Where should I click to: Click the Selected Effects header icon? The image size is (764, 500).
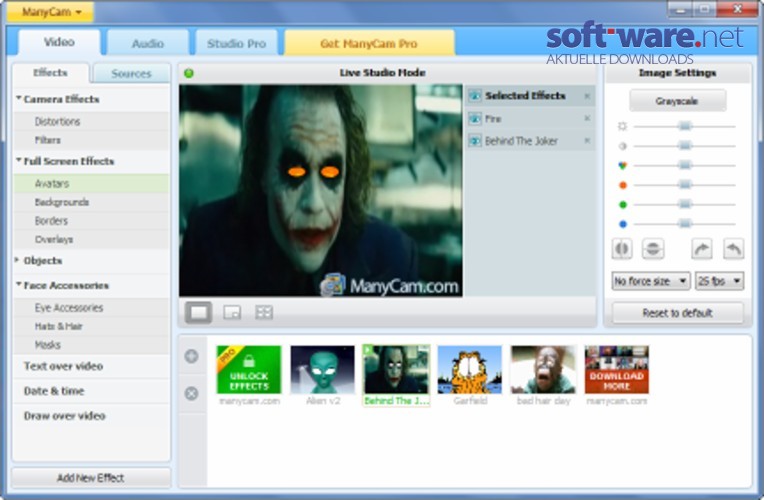click(x=475, y=96)
